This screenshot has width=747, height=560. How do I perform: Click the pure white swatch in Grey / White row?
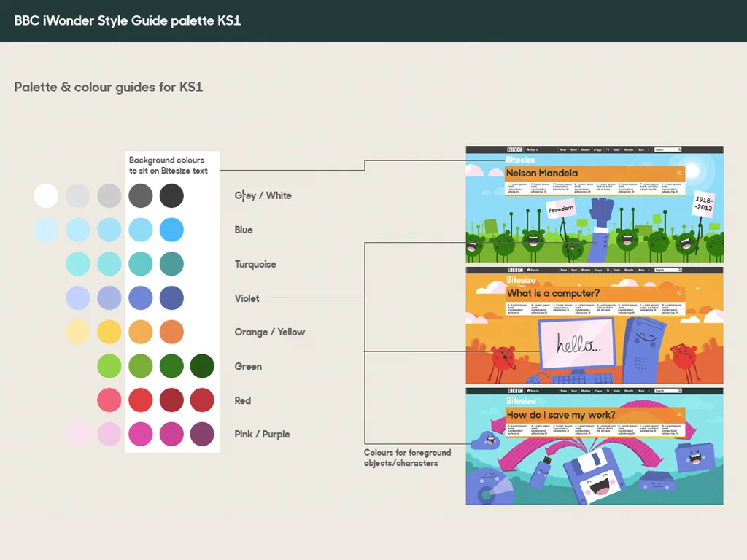pos(46,195)
